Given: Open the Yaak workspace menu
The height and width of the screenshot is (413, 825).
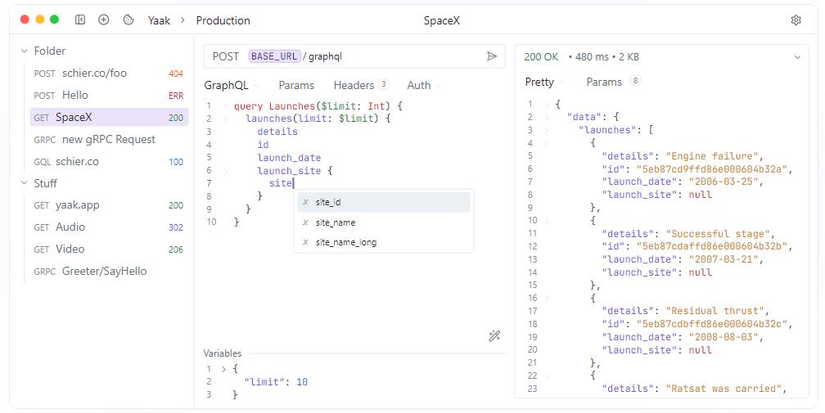Looking at the screenshot, I should [158, 20].
